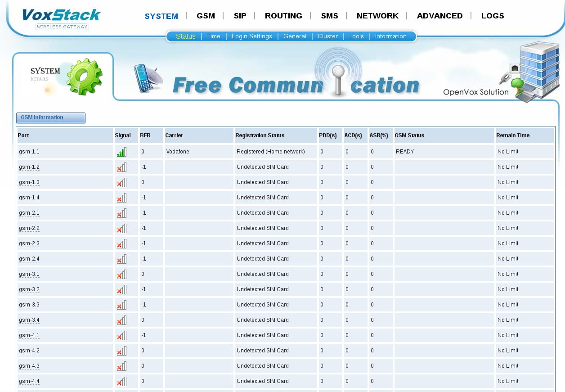565x392 pixels.
Task: Click the gsm-1.1 port link
Action: click(29, 152)
